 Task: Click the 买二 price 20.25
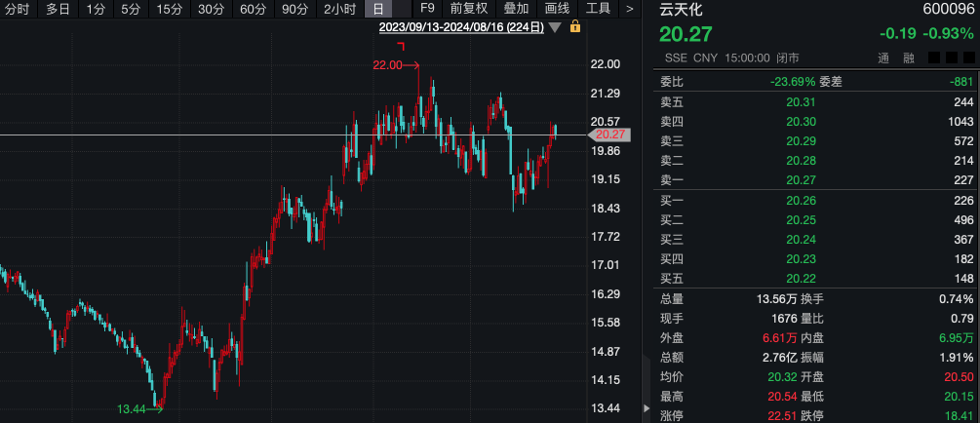click(x=801, y=220)
